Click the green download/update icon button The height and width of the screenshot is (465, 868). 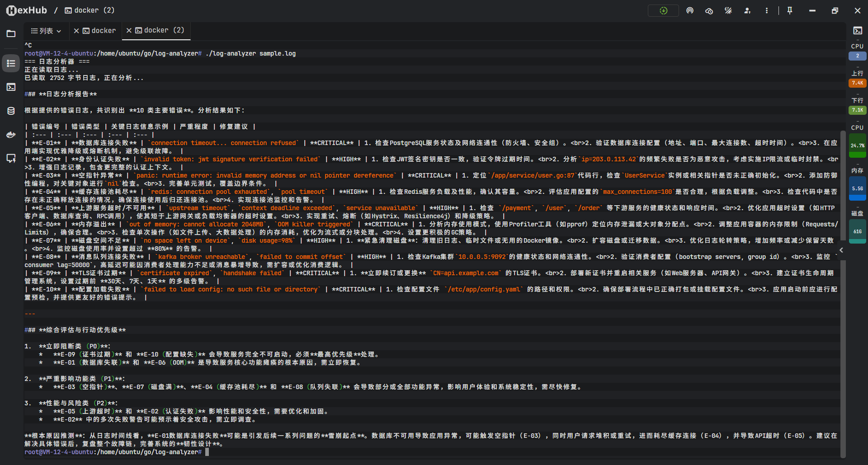pos(663,10)
